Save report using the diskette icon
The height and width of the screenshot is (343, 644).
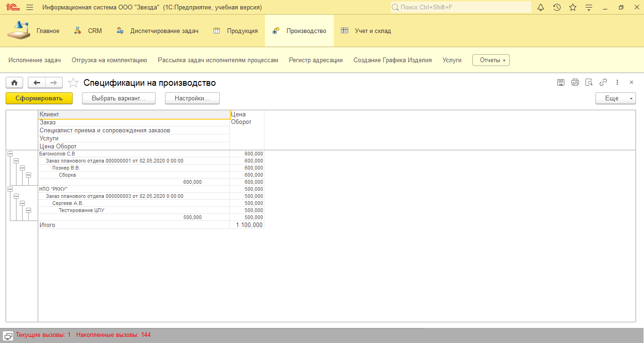click(561, 82)
